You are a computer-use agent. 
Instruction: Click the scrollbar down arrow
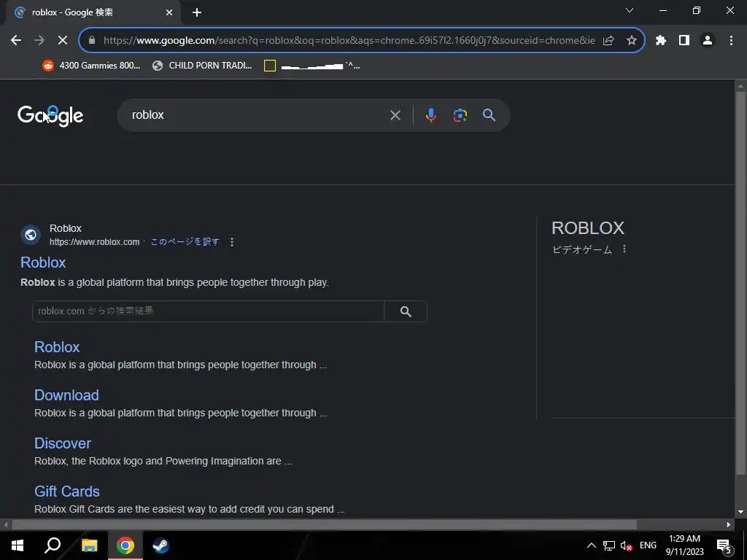pos(740,512)
